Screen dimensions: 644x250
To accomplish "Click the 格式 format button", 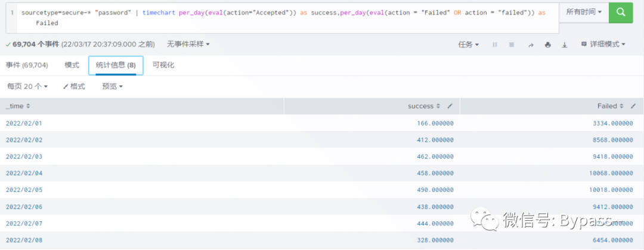I will pos(74,86).
